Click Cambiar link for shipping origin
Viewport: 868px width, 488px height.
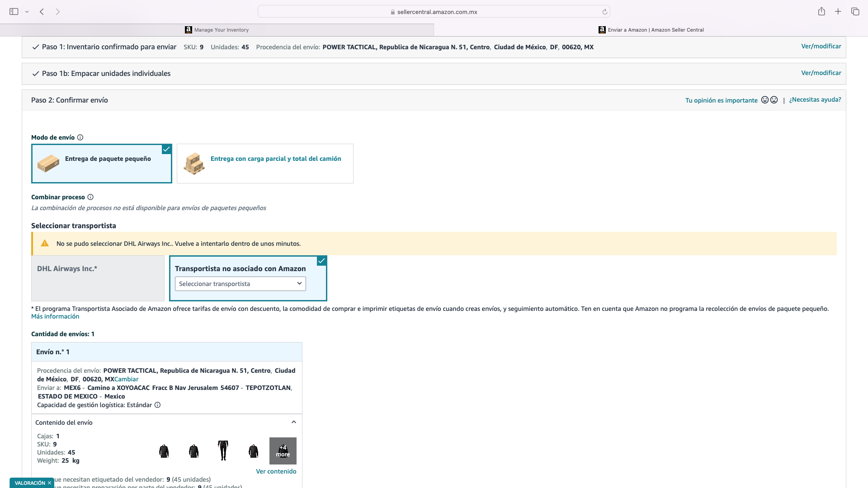[126, 379]
